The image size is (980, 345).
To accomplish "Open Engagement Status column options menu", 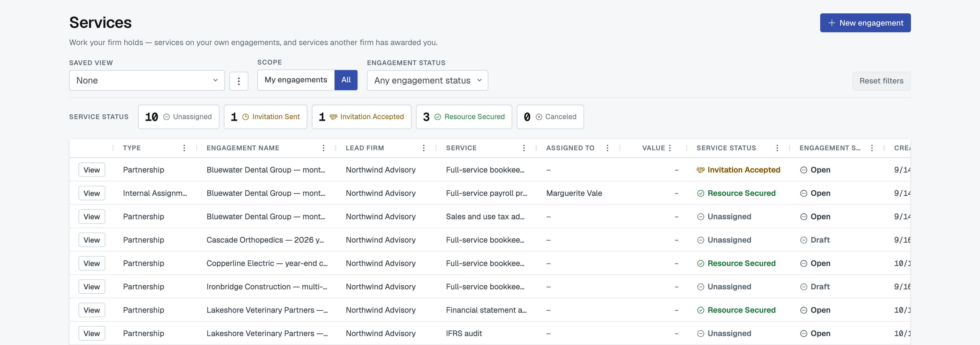I will [x=872, y=148].
